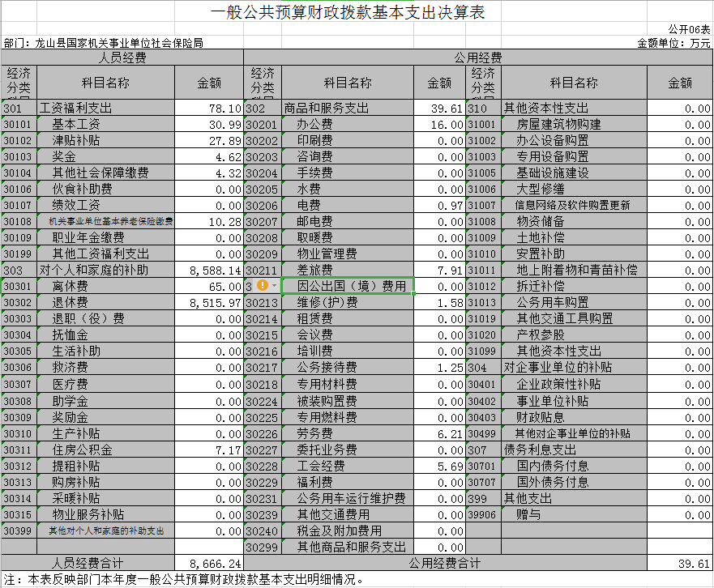Click the 绩效工资 cell
The height and width of the screenshot is (588, 714).
pyautogui.click(x=105, y=205)
